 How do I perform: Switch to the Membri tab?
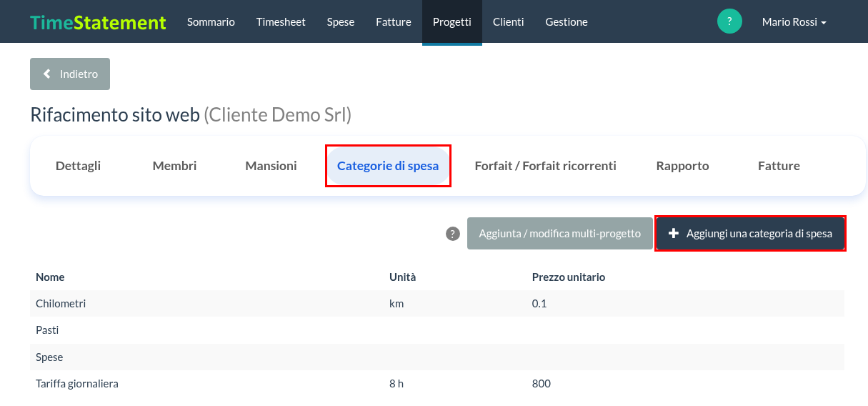pos(174,166)
